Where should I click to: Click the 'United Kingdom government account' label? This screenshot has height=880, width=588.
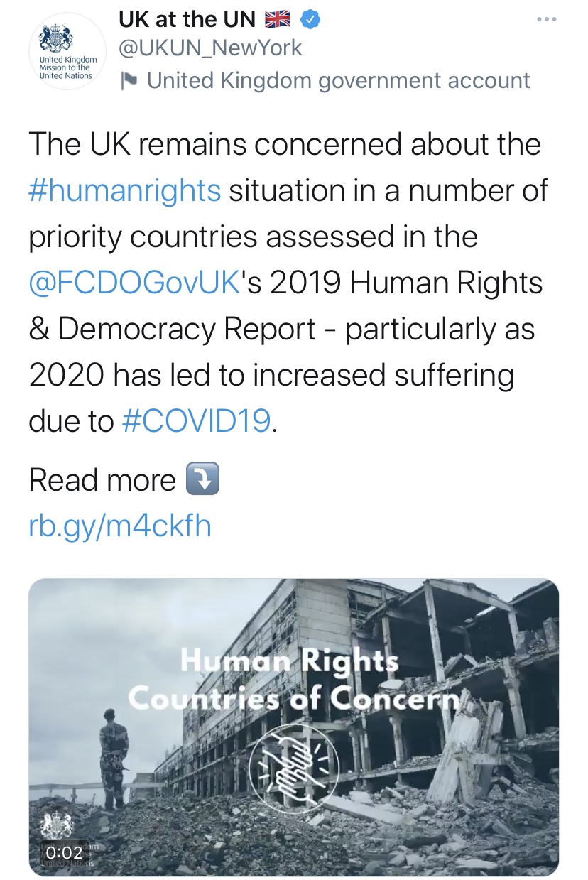[338, 81]
